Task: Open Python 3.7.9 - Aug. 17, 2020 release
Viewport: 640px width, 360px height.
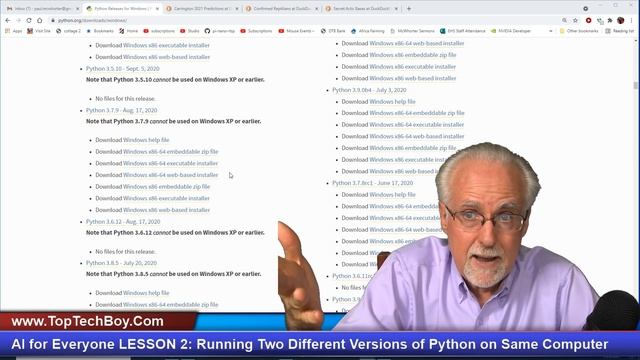Action: (x=121, y=110)
